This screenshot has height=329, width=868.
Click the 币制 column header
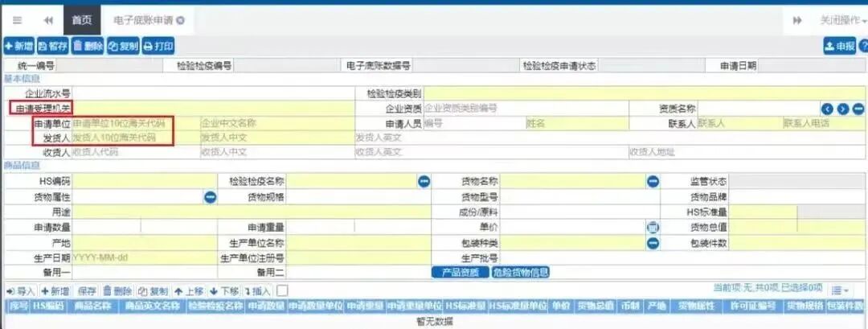(x=630, y=306)
